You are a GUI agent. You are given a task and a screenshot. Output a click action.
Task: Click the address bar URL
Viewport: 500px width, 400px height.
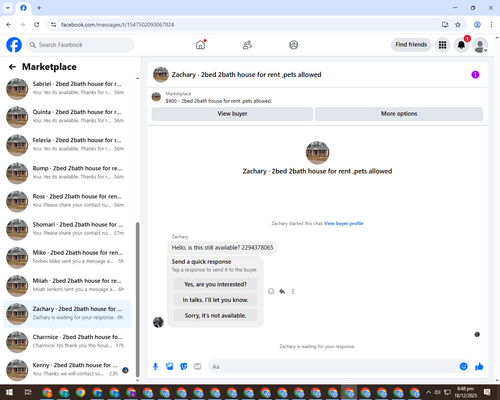(117, 25)
